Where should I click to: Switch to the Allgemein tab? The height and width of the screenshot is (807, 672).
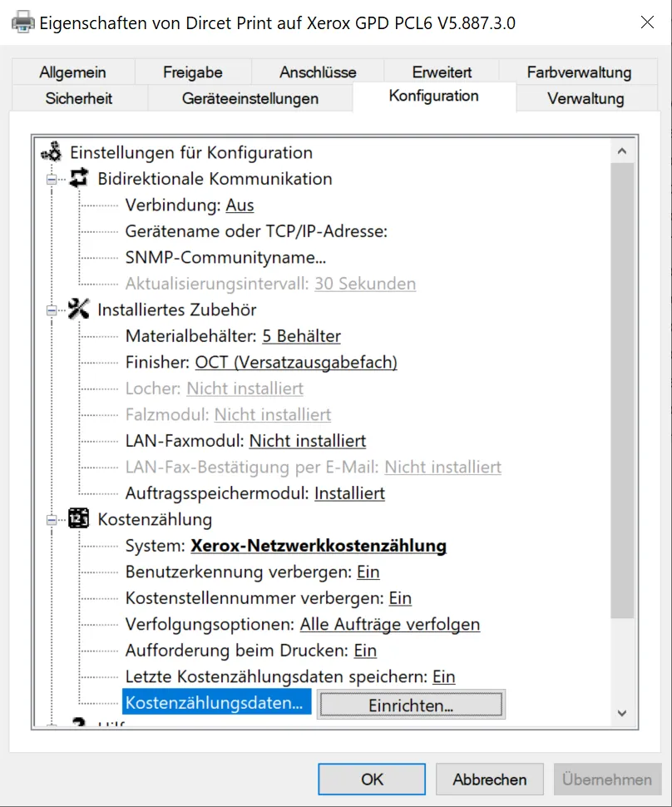click(x=72, y=72)
